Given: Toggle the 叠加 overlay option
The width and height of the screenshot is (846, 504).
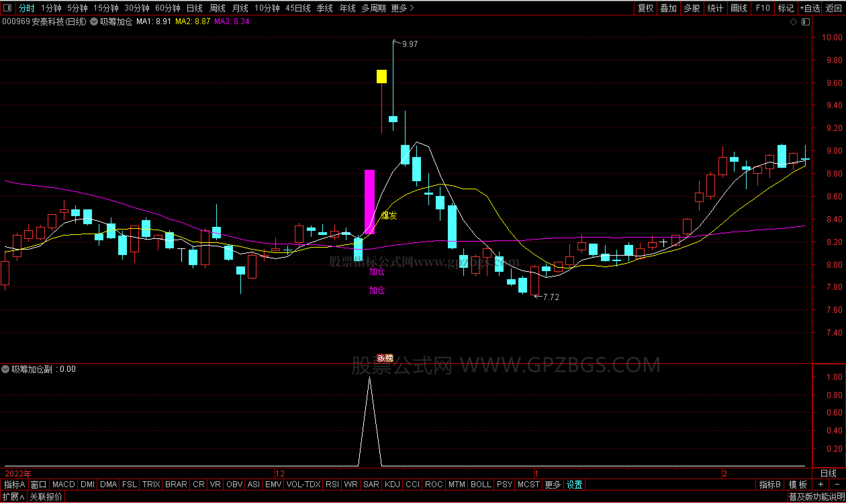Looking at the screenshot, I should (668, 8).
